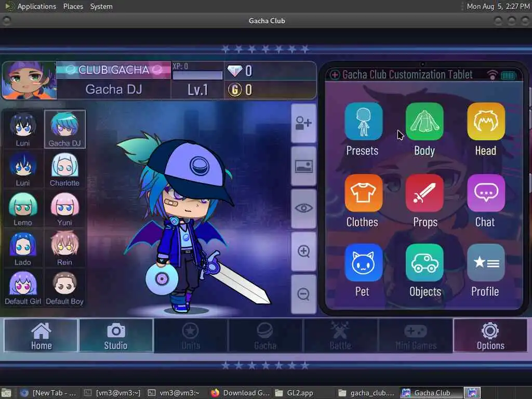Toggle the eye visibility button
The width and height of the screenshot is (532, 399).
303,208
